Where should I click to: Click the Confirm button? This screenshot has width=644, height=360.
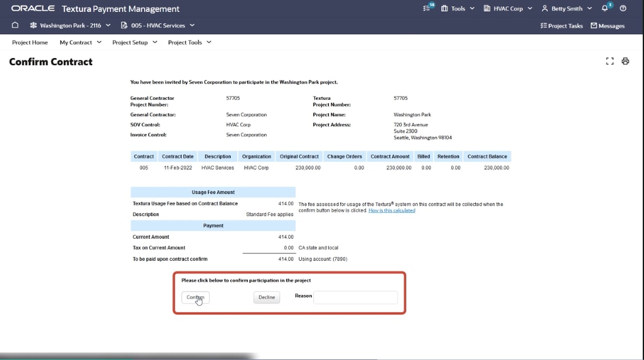(x=195, y=297)
